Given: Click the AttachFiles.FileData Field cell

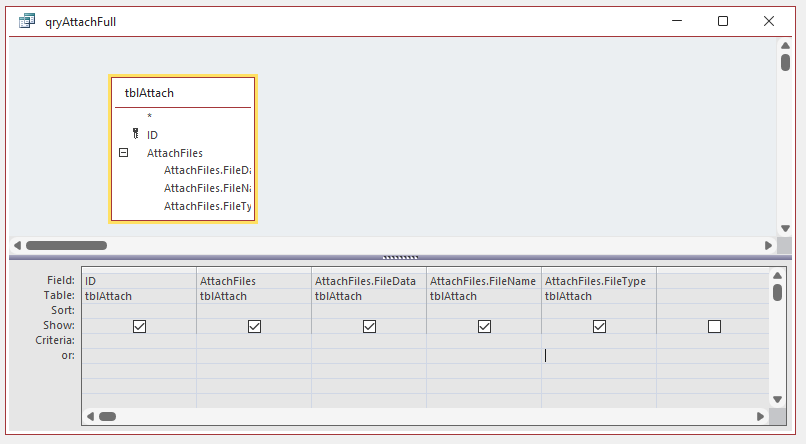Looking at the screenshot, I should point(369,281).
